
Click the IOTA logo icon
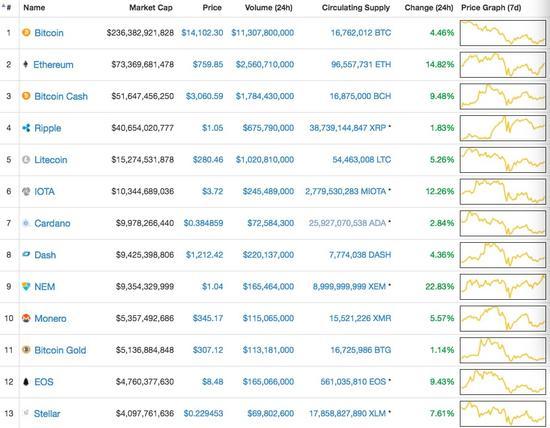[x=26, y=191]
